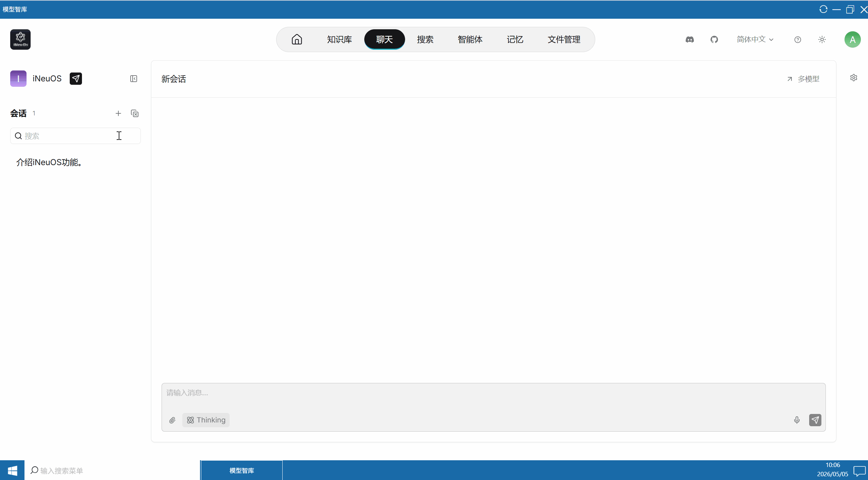Click the iNeuOS logo icon

20,39
